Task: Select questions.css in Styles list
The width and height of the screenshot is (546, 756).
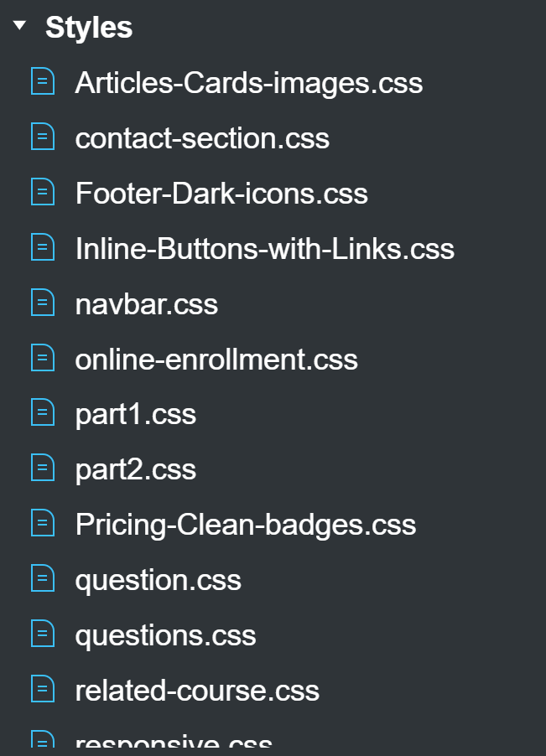Action: coord(165,636)
